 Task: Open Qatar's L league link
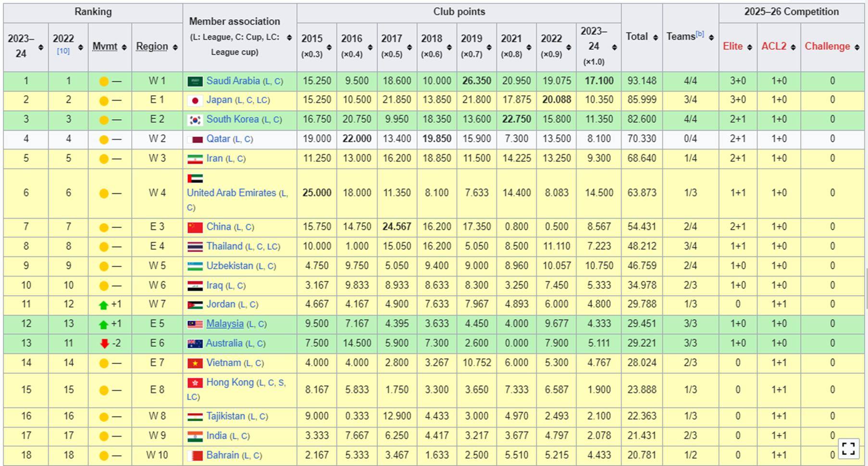pos(237,139)
